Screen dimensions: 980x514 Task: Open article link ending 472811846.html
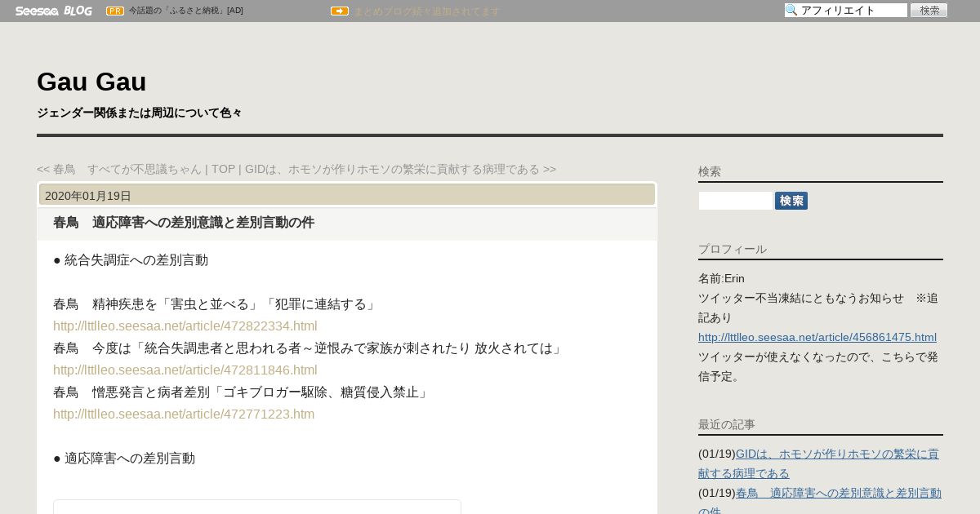click(185, 370)
